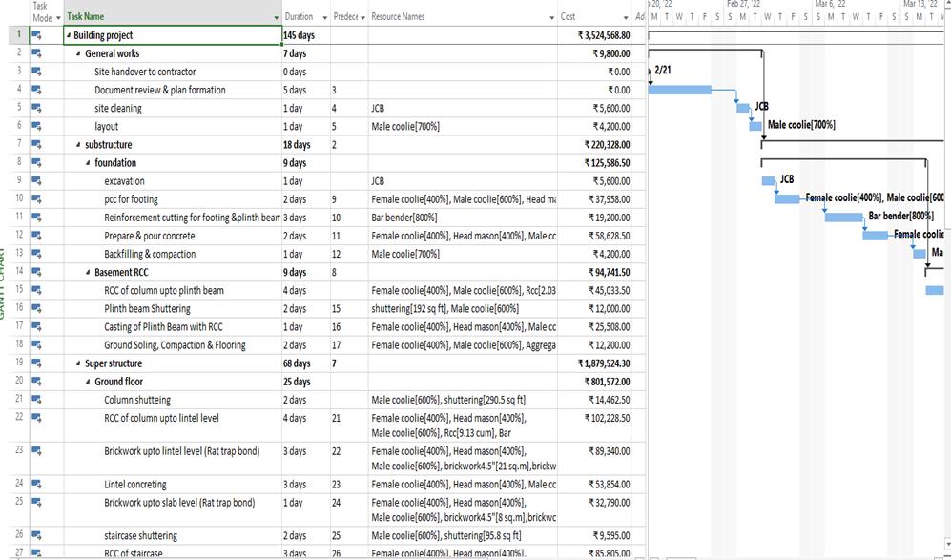This screenshot has width=951, height=560.
Task: Click task mode icon in site cleaning row
Action: (x=36, y=108)
